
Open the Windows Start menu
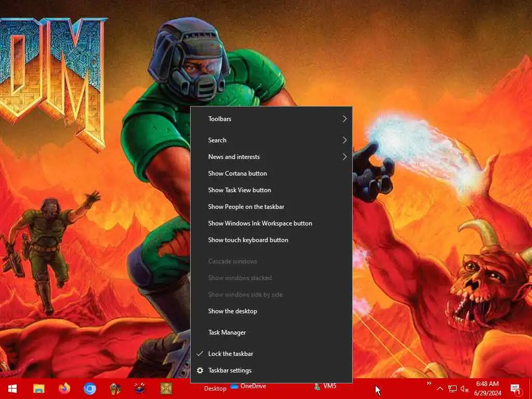[x=12, y=389]
